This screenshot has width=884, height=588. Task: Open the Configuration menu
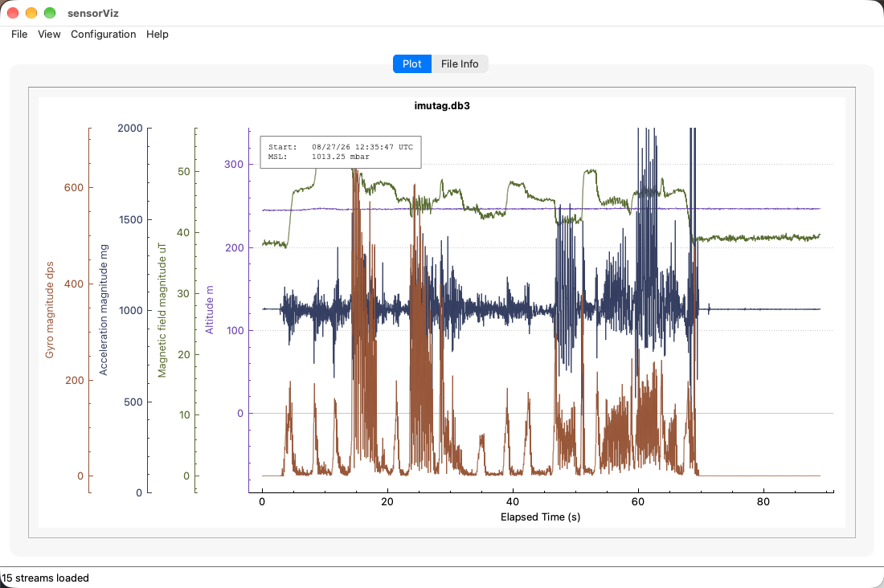(x=103, y=34)
